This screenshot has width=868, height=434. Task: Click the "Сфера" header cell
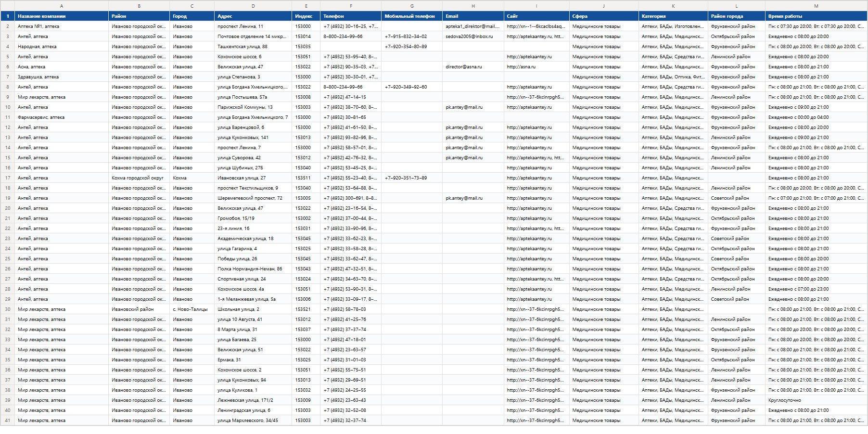604,16
